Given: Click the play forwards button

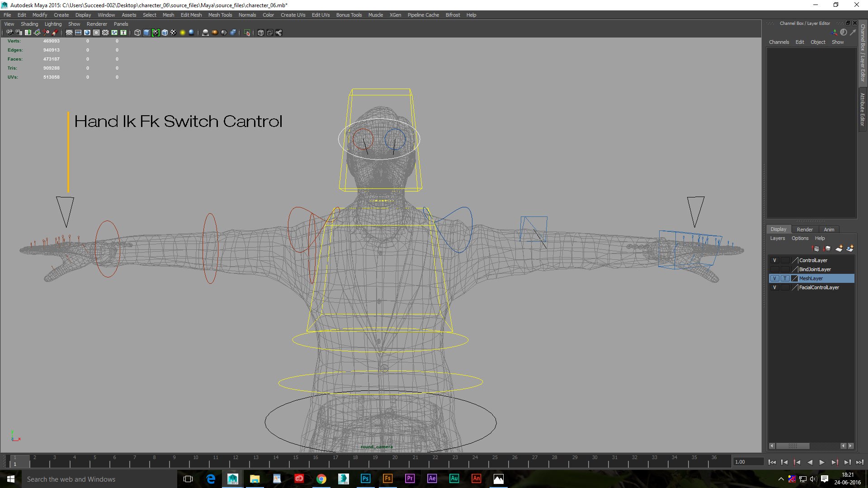Looking at the screenshot, I should [x=822, y=462].
